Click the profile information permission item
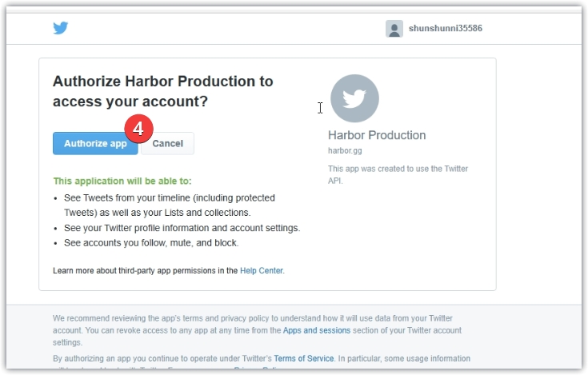The height and width of the screenshot is (375, 588). point(182,228)
